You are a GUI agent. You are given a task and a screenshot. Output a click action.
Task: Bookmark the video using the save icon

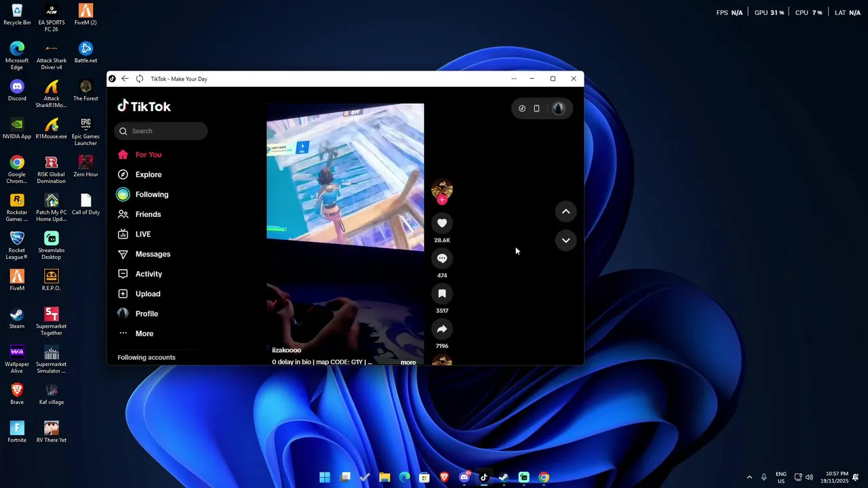pos(442,293)
